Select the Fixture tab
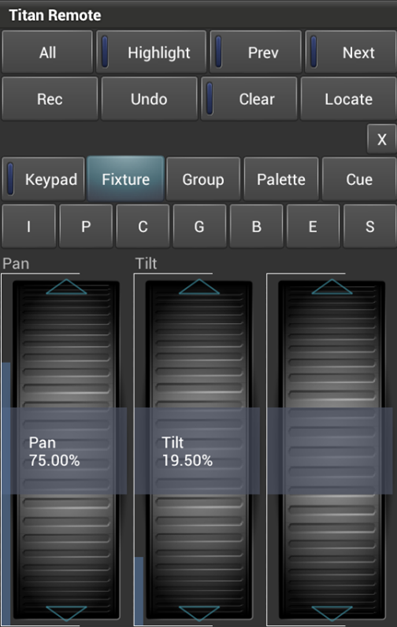 126,179
